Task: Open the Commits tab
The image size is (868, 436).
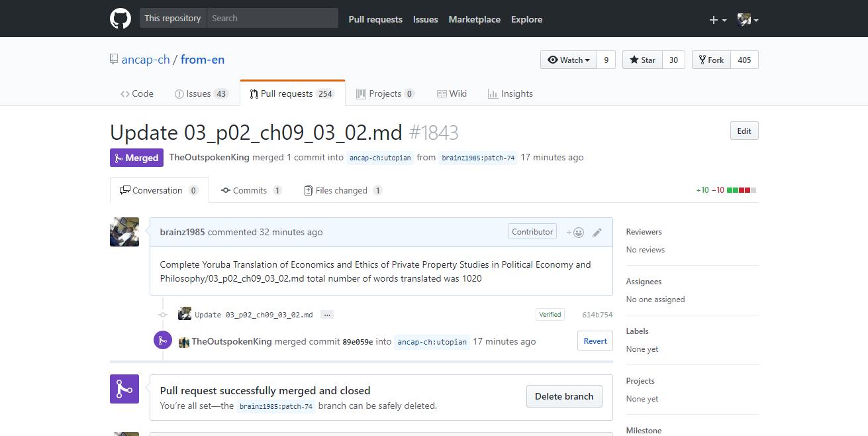Action: [x=250, y=190]
